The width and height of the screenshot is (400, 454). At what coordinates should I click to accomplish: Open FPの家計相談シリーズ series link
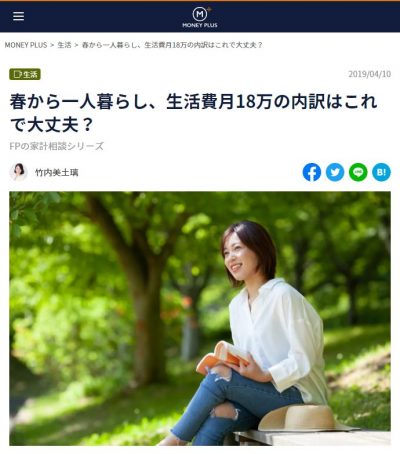coord(57,146)
